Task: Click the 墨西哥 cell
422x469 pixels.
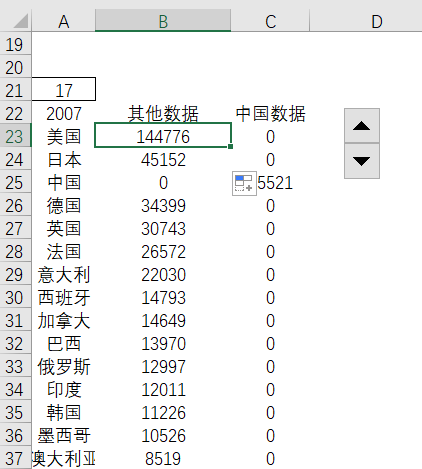Action: [63, 435]
